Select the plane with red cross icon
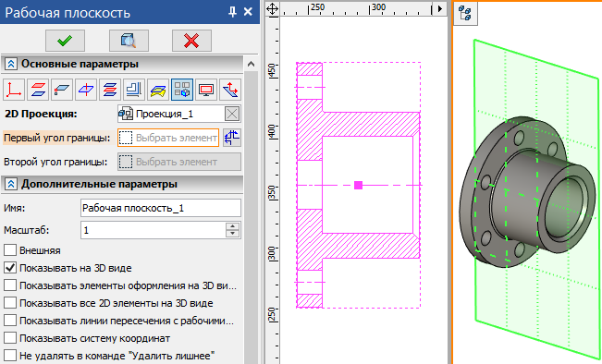Viewport: 602px width, 364px height. tap(86, 90)
